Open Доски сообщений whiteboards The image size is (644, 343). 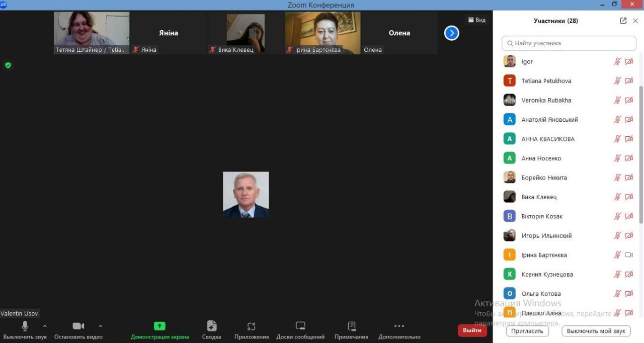(300, 326)
